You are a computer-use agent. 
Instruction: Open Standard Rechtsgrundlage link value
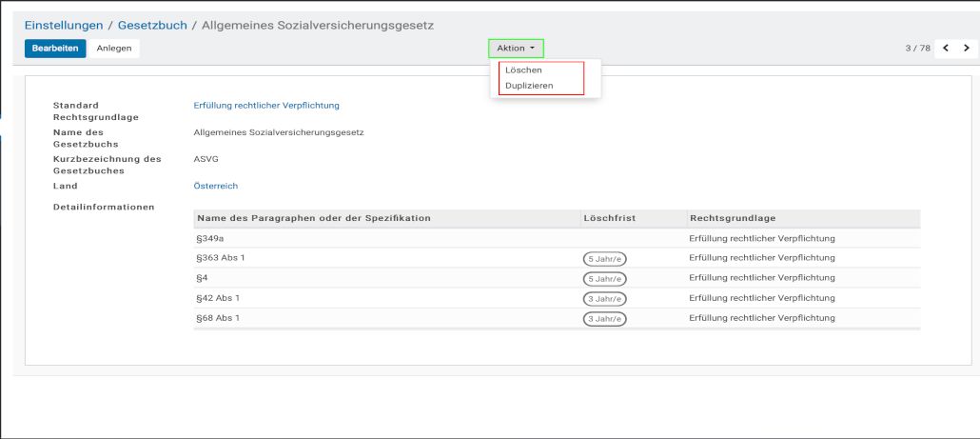click(x=266, y=106)
